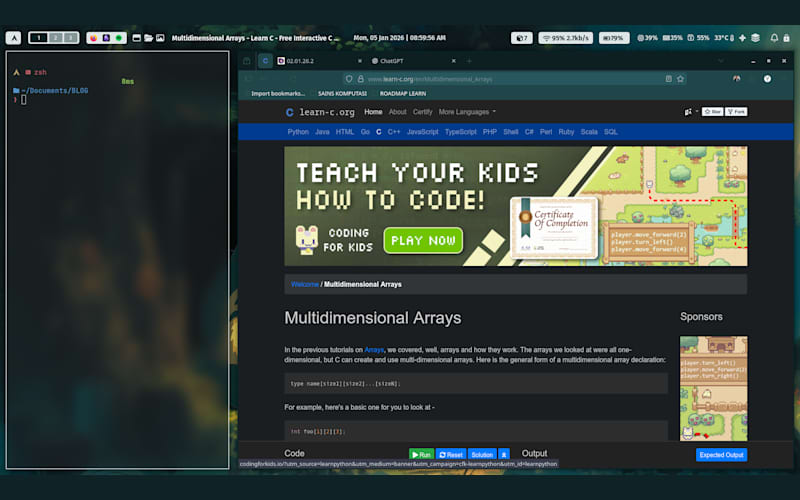The width and height of the screenshot is (800, 500).
Task: Expand the list all tabs chevron
Action: tap(720, 61)
